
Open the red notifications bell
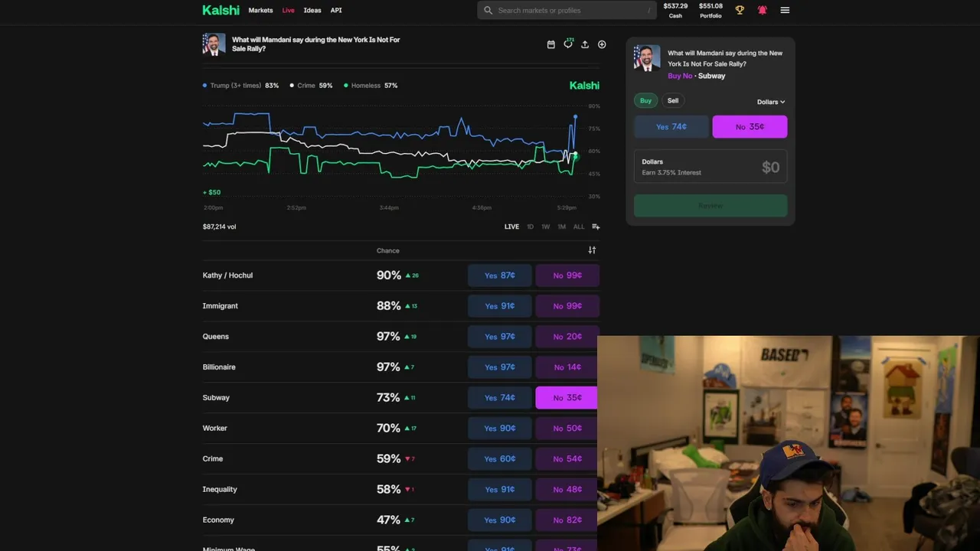(762, 10)
